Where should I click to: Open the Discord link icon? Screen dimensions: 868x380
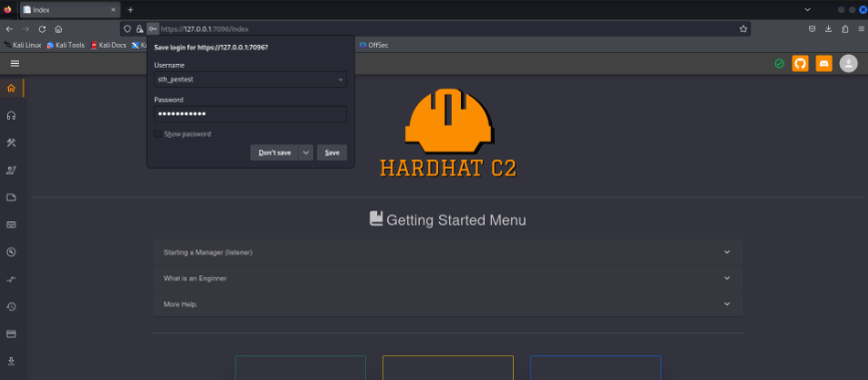pos(824,64)
